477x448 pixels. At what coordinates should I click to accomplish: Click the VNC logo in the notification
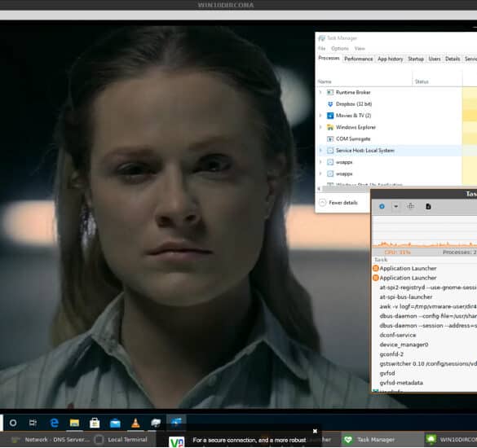coord(177,441)
